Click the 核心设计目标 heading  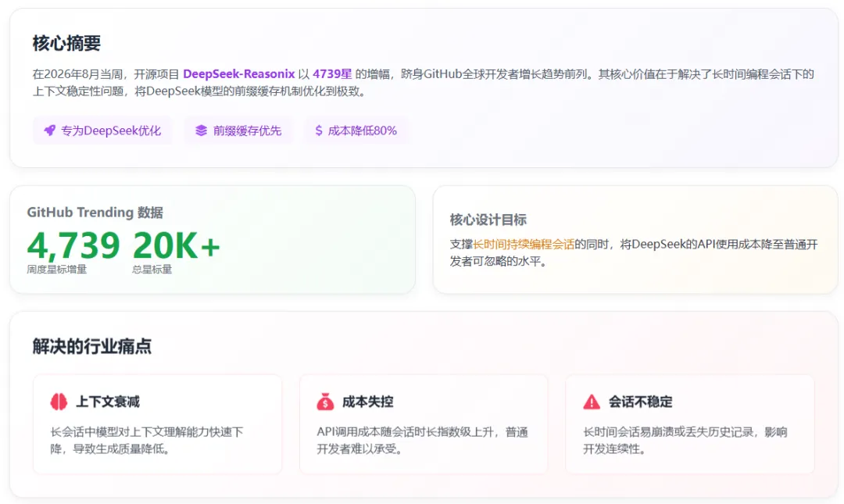[488, 220]
